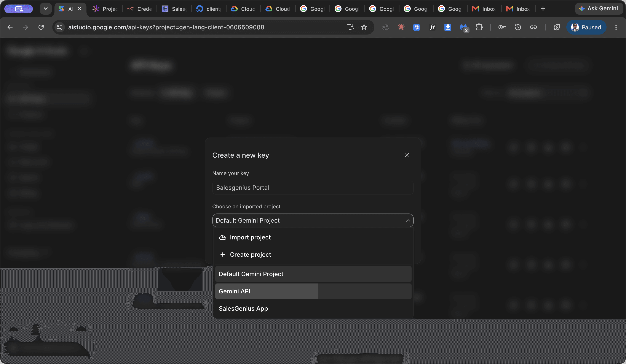Bookmark this page with star icon
Image resolution: width=626 pixels, height=364 pixels.
(x=364, y=27)
